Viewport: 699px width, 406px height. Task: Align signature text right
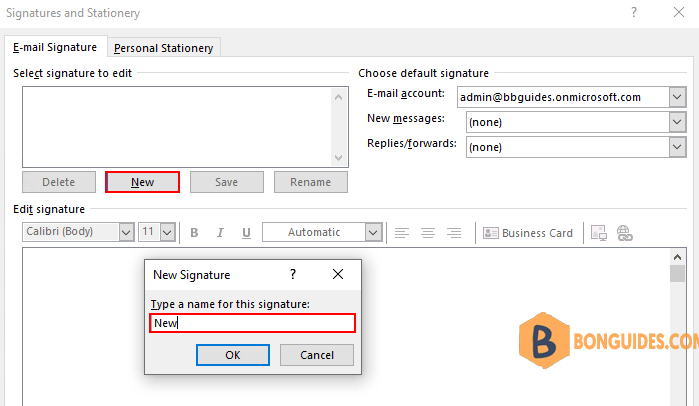454,233
